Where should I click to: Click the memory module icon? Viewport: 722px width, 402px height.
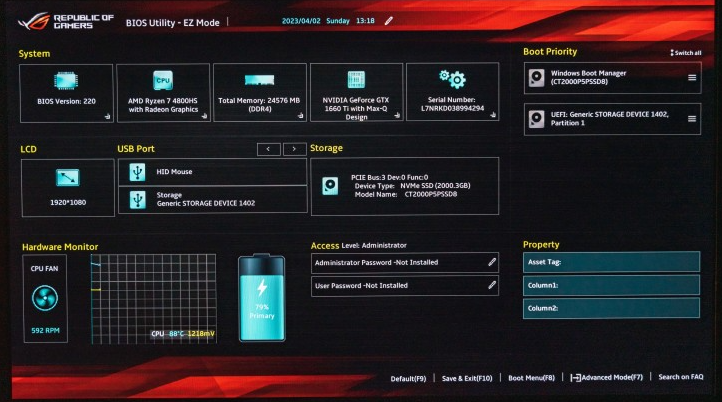[259, 80]
